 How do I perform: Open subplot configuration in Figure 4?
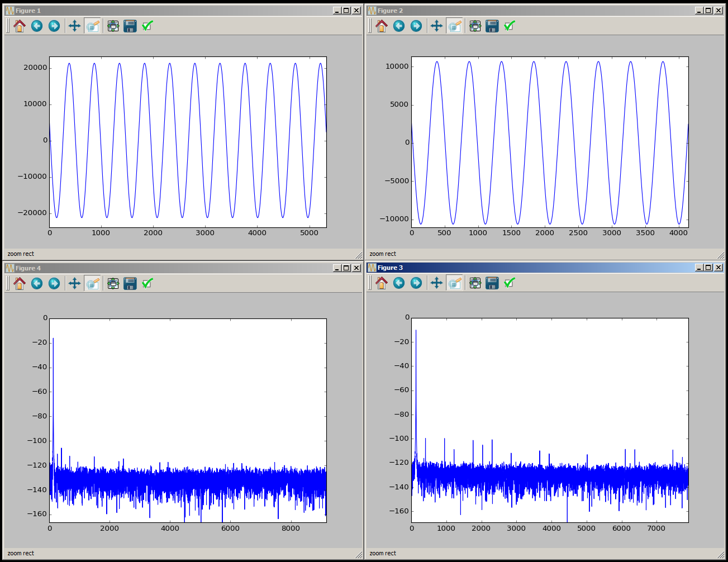pos(113,284)
